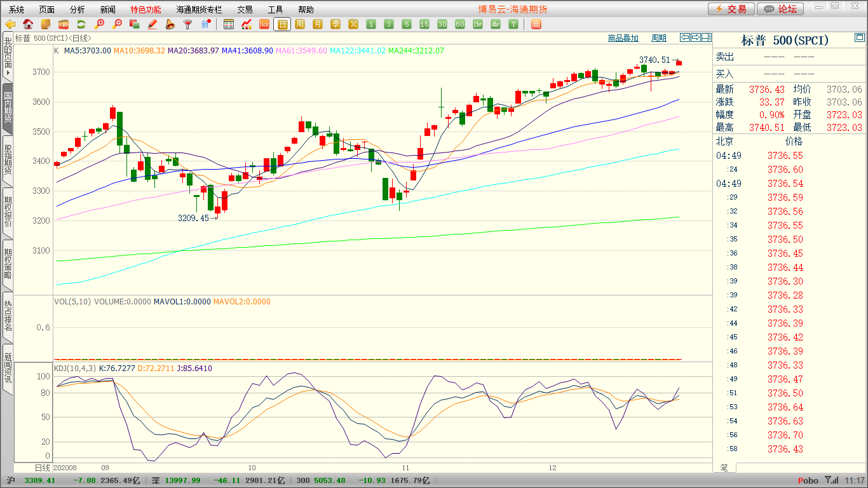The height and width of the screenshot is (488, 868).
Task: Select the 30-minute period
Action: point(442,24)
